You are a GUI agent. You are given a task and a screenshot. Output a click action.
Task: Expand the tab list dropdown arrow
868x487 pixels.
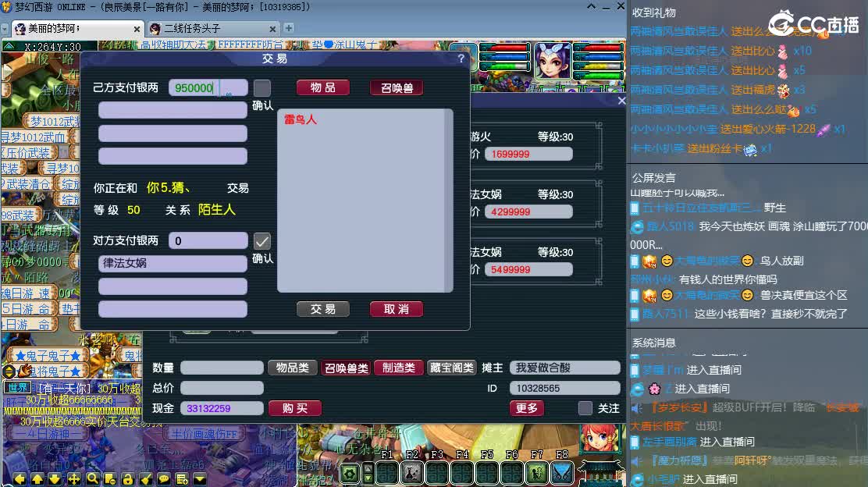pyautogui.click(x=5, y=28)
